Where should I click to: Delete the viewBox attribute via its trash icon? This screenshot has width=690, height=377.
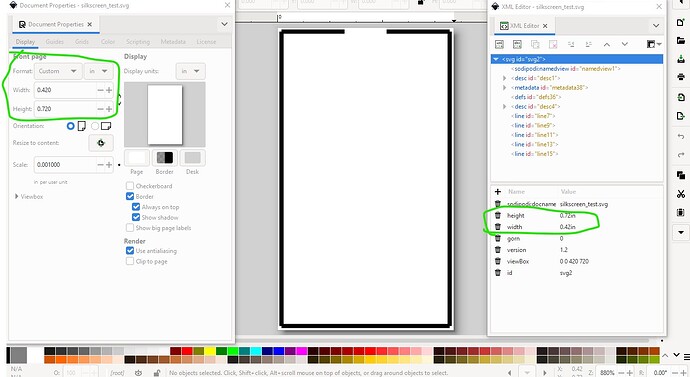498,261
